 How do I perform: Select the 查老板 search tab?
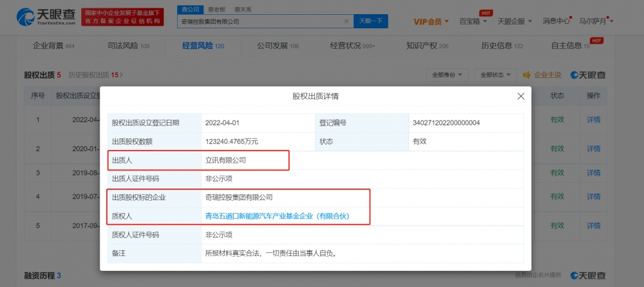click(x=216, y=10)
